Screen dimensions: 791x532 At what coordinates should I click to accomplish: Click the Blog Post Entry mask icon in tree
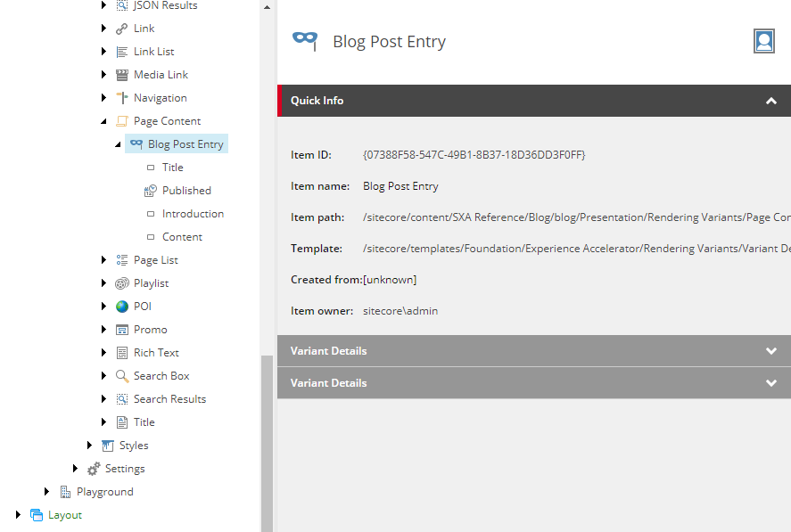tap(136, 143)
